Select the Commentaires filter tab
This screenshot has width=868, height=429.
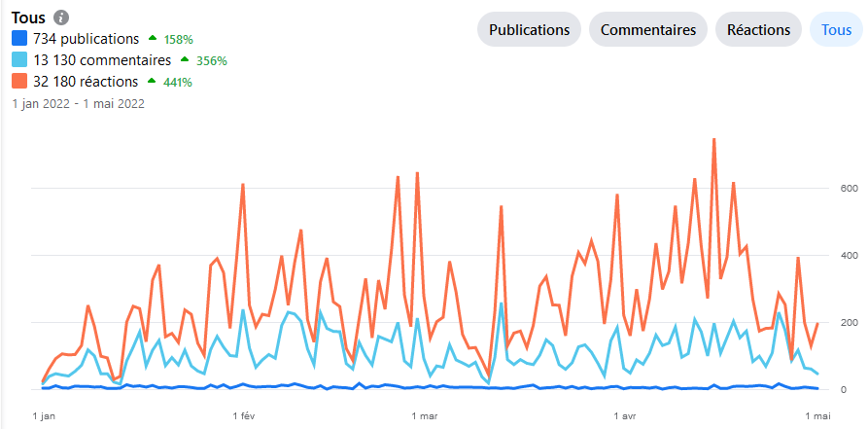pos(647,29)
